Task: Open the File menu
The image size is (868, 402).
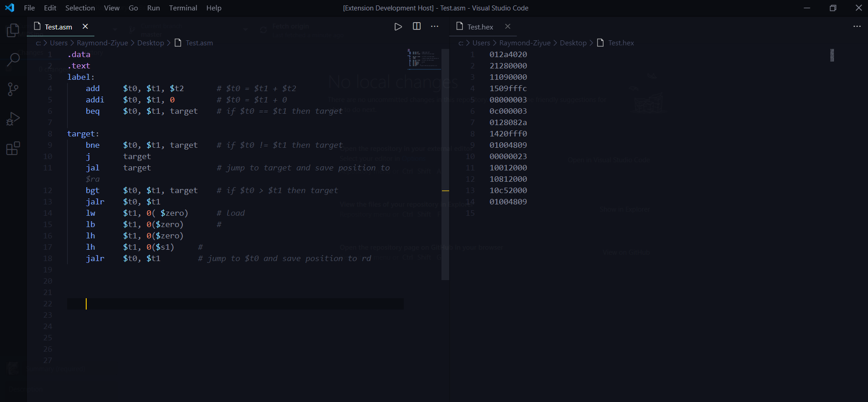Action: (x=29, y=8)
